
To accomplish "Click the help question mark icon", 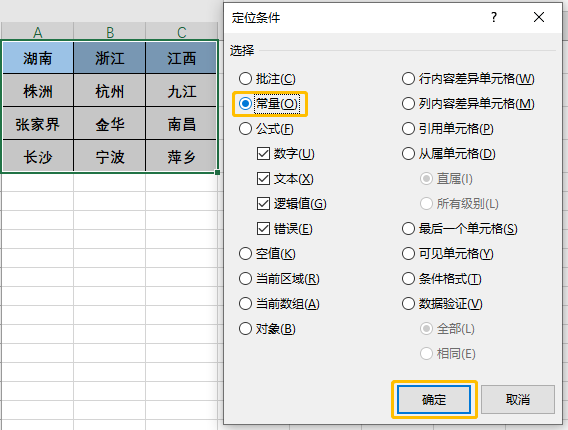I will click(494, 17).
